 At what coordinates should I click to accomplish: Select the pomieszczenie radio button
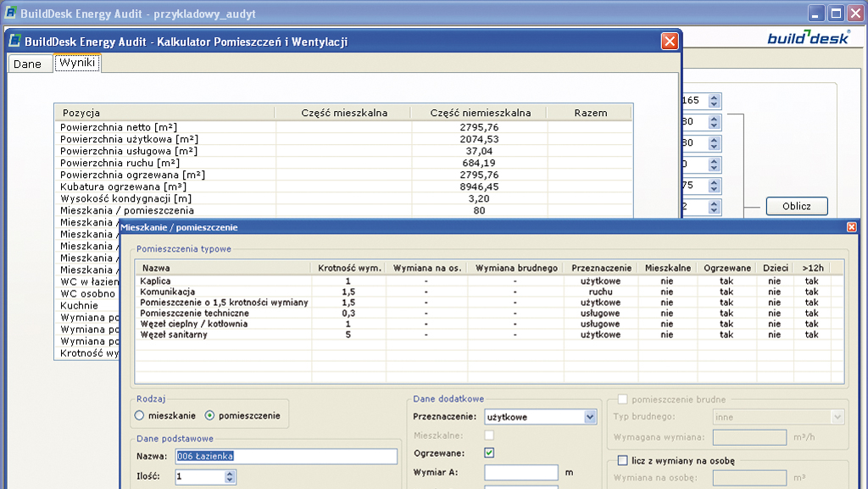click(x=209, y=415)
